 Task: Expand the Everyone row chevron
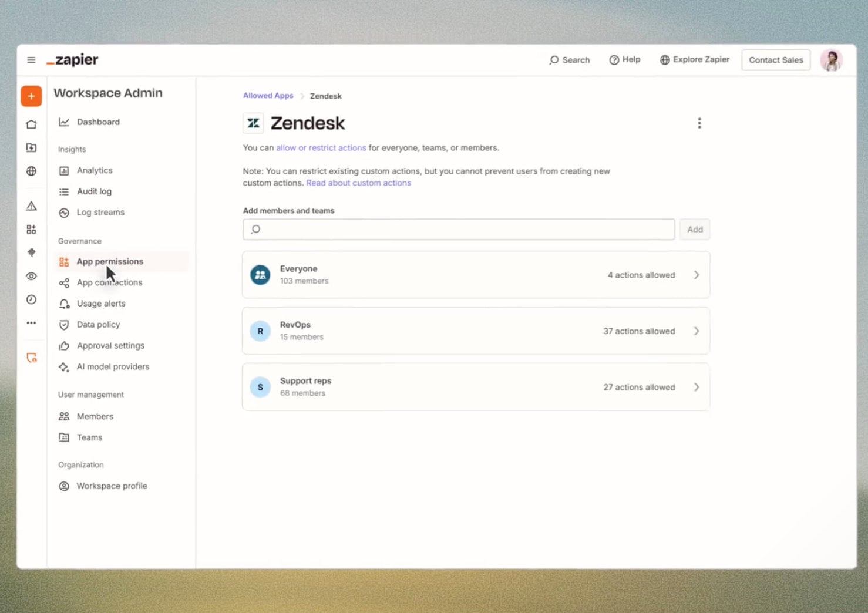pyautogui.click(x=697, y=275)
